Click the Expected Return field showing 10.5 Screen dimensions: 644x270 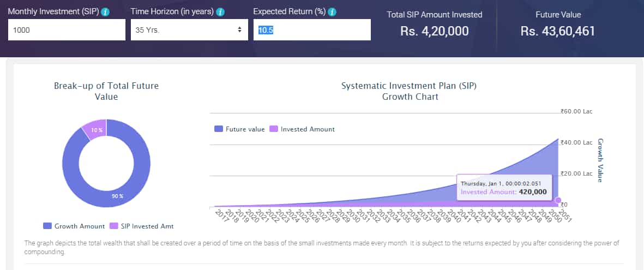click(x=312, y=30)
